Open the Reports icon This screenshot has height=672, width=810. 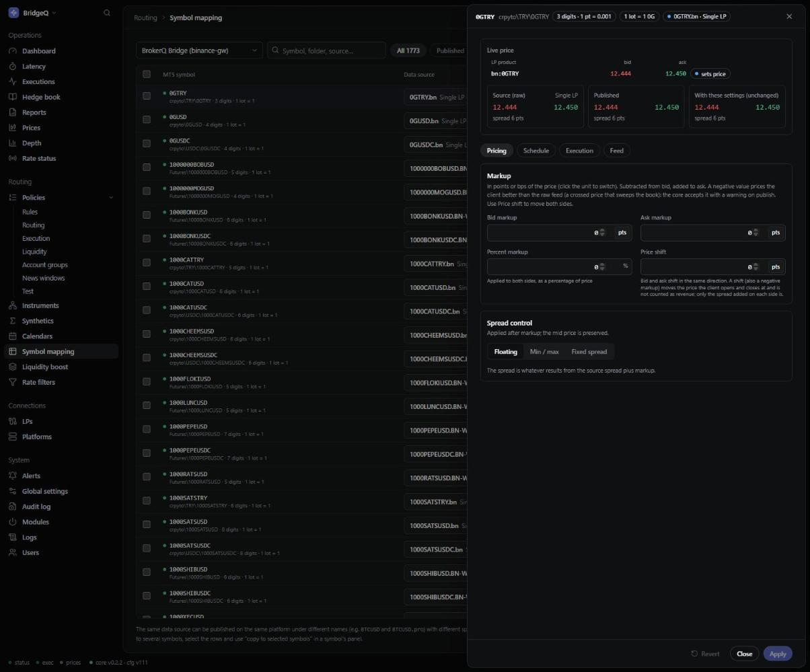pyautogui.click(x=13, y=112)
